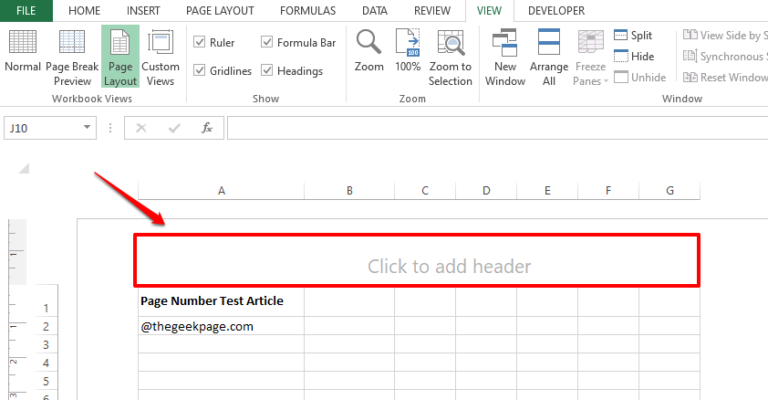Select row 5 header
768x400 pixels.
[x=46, y=381]
